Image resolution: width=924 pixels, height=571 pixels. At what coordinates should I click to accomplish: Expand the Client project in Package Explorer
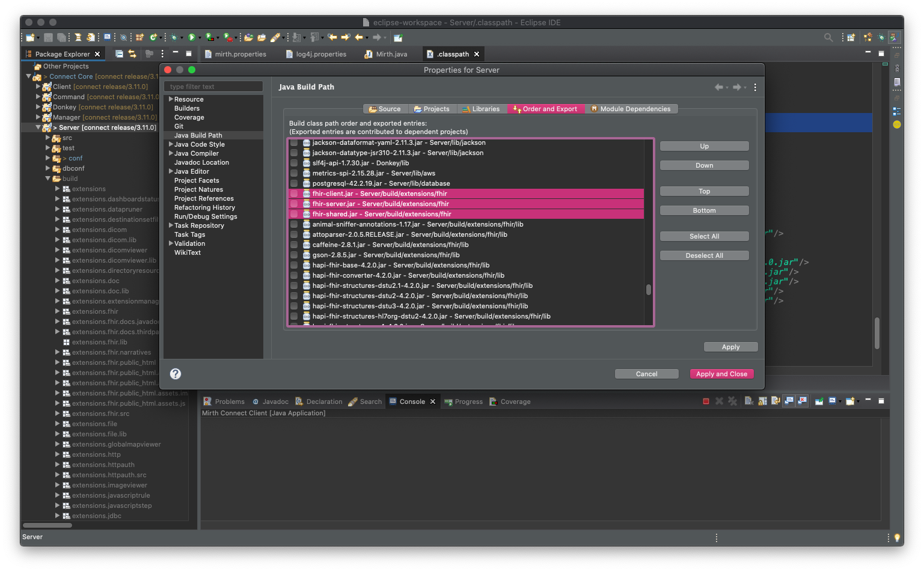[x=38, y=87]
